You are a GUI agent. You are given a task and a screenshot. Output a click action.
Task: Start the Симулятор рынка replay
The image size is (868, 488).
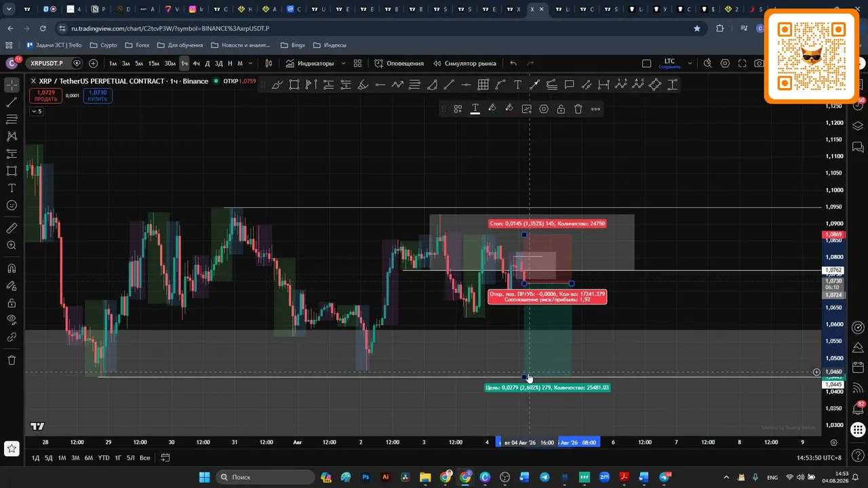(x=465, y=63)
